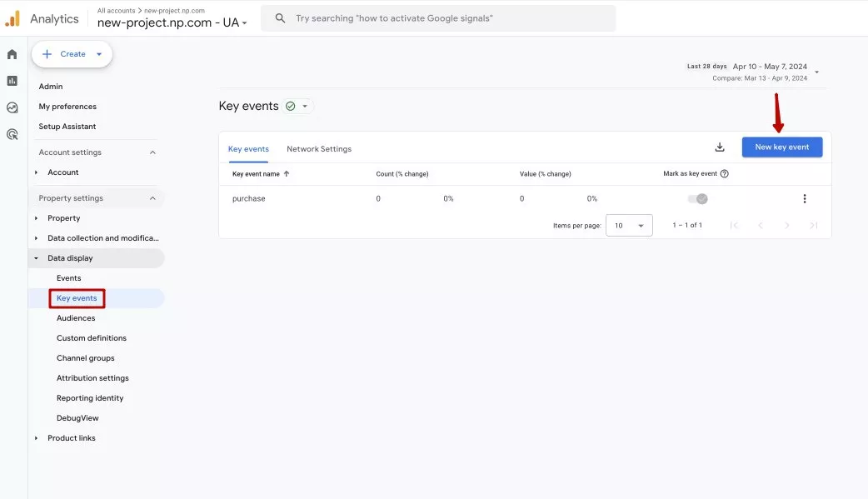
Task: Open Events under Data display
Action: coord(68,278)
